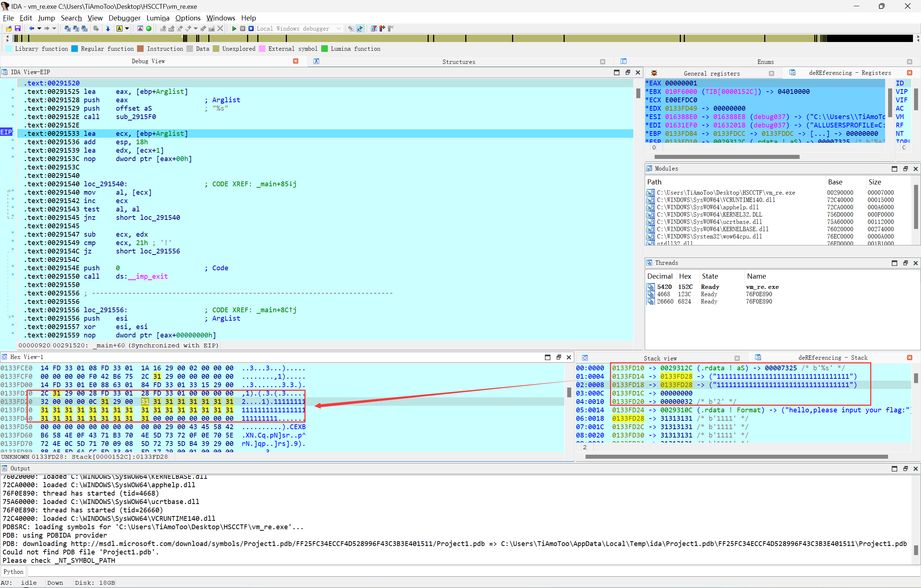Click the Decimal column header in Threads
Image resolution: width=921 pixels, height=588 pixels.
click(660, 276)
